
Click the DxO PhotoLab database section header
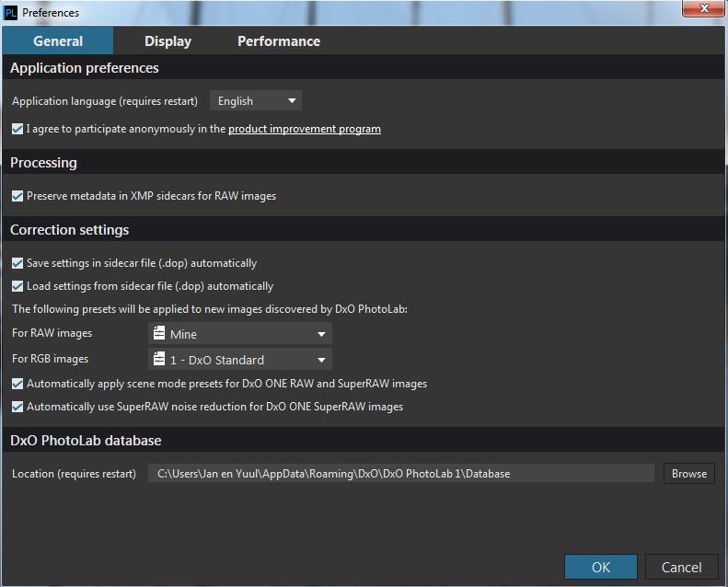point(363,441)
